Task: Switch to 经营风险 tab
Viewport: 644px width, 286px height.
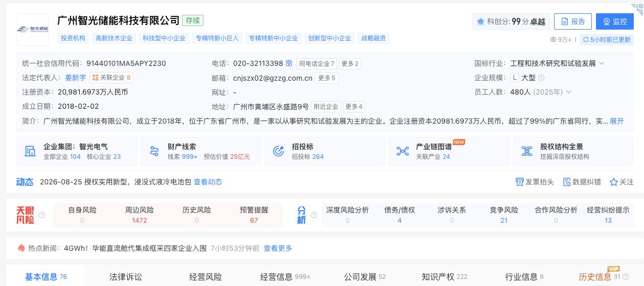Action: [x=205, y=277]
